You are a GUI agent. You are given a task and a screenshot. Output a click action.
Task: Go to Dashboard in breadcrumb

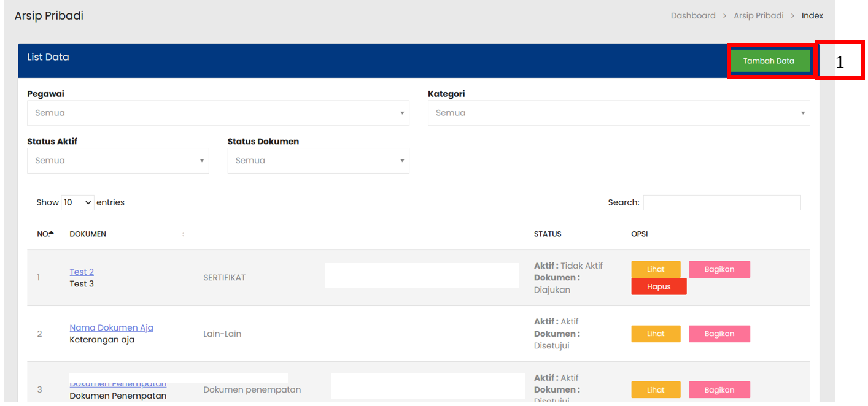[x=692, y=16]
